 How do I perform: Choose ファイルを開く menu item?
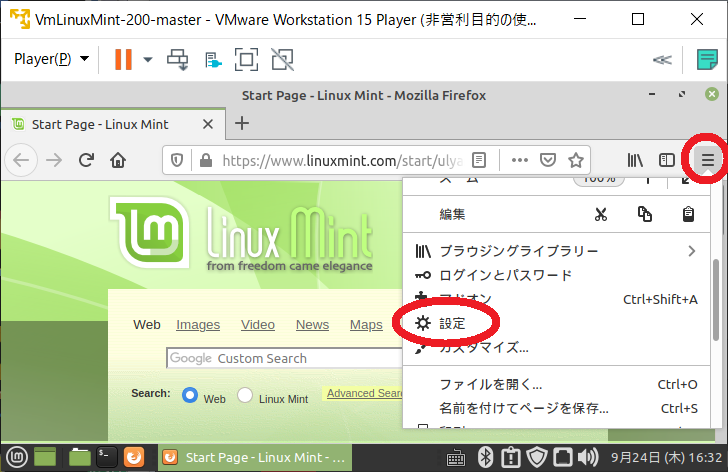coord(556,385)
